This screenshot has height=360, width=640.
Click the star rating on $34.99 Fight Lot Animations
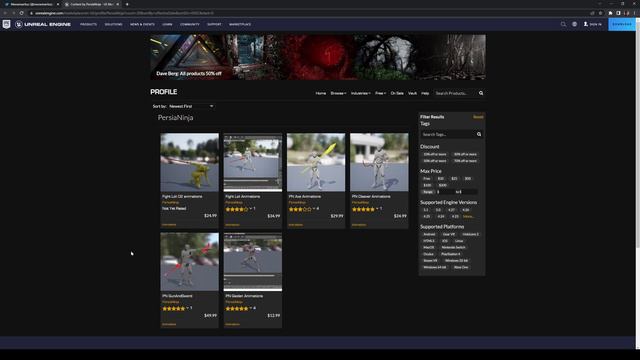pyautogui.click(x=237, y=209)
